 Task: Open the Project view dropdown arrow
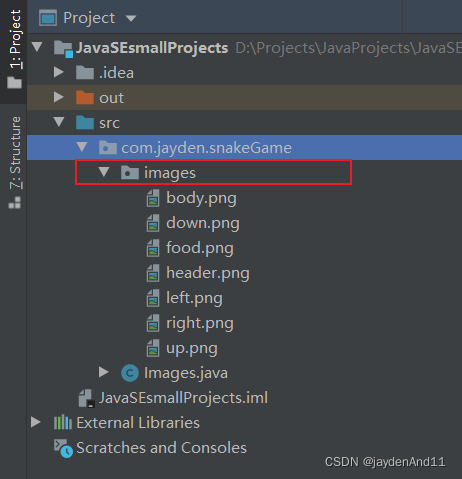131,18
